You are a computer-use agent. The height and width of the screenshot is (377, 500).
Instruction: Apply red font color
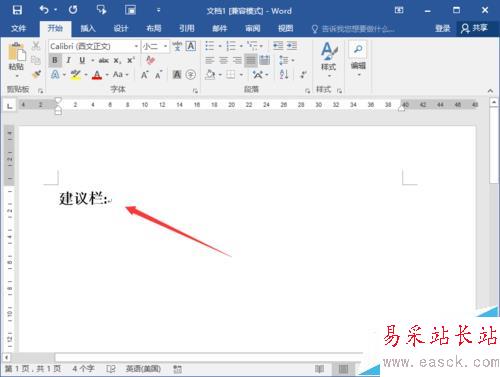97,75
